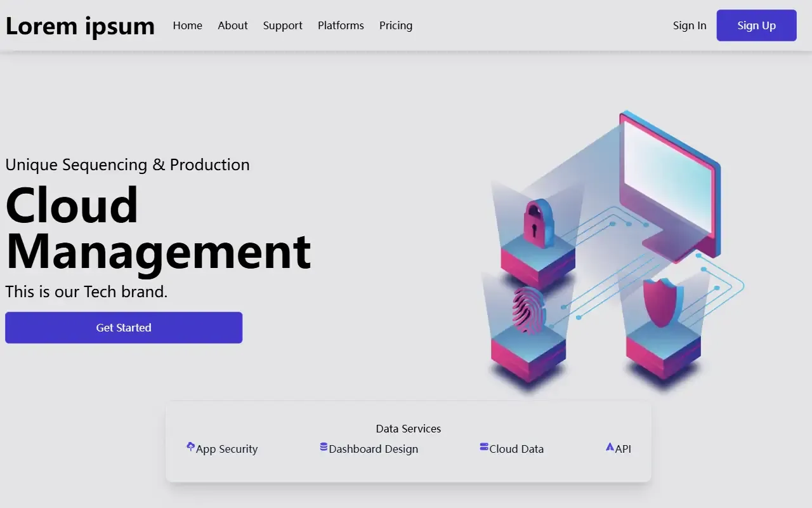812x508 pixels.
Task: Click the Dashboard Design label
Action: [x=374, y=449]
